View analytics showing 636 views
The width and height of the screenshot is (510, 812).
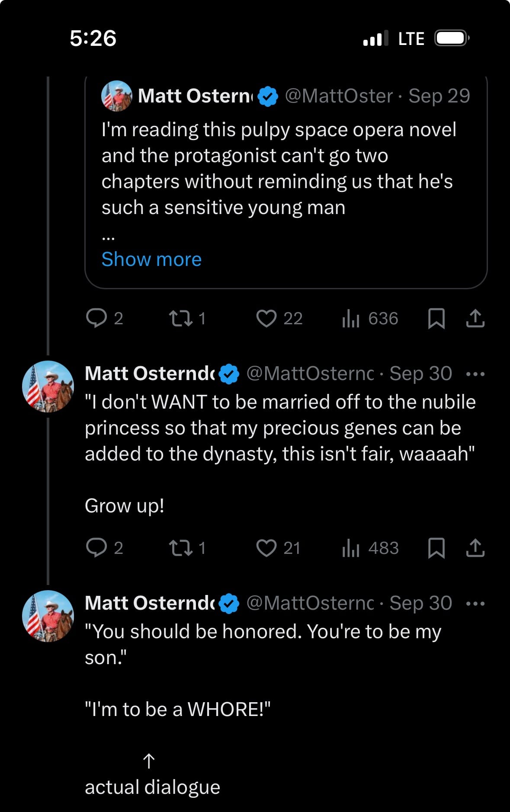click(369, 318)
